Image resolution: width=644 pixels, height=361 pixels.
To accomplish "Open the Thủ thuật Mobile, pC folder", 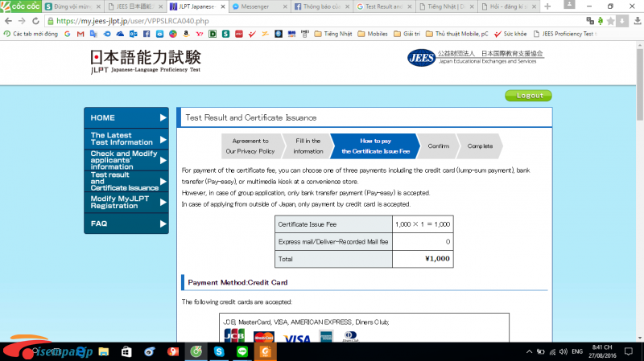I will [x=456, y=34].
